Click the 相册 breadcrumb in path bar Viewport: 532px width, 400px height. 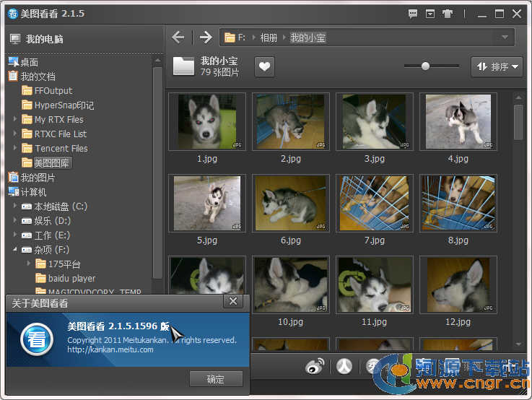(269, 38)
